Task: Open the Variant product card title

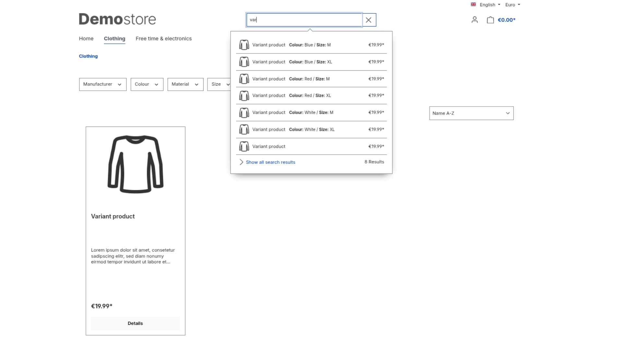Action: click(113, 216)
